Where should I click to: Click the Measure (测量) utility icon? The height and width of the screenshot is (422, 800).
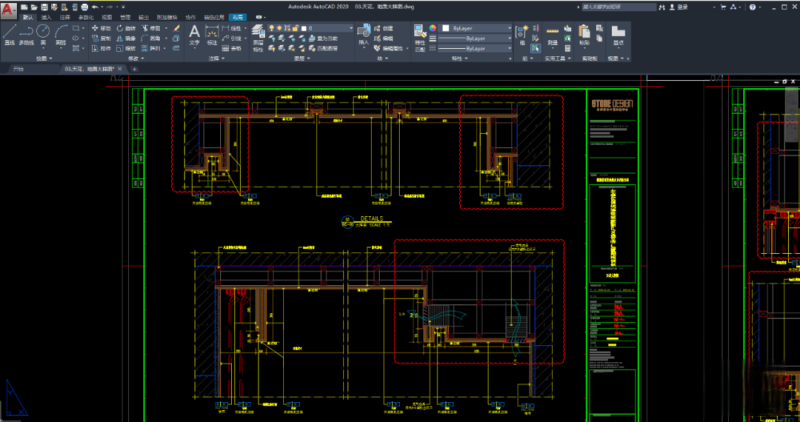click(551, 32)
